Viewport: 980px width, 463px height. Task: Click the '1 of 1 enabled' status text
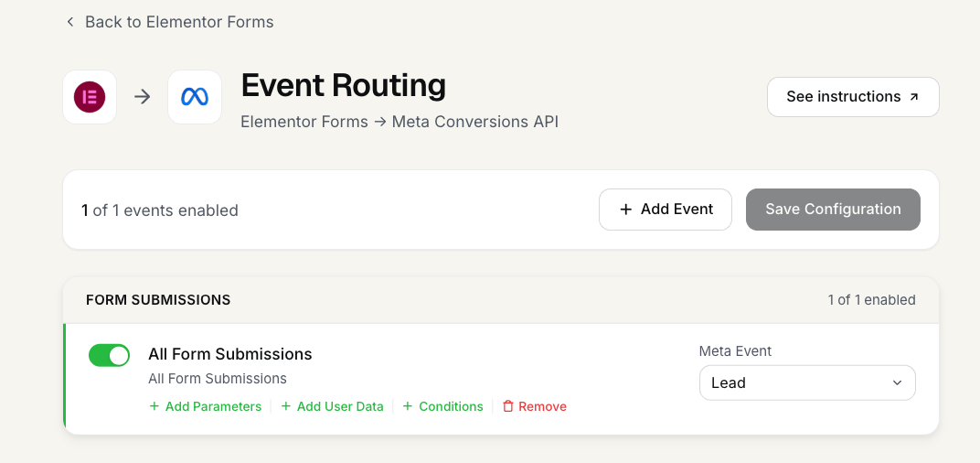point(872,300)
